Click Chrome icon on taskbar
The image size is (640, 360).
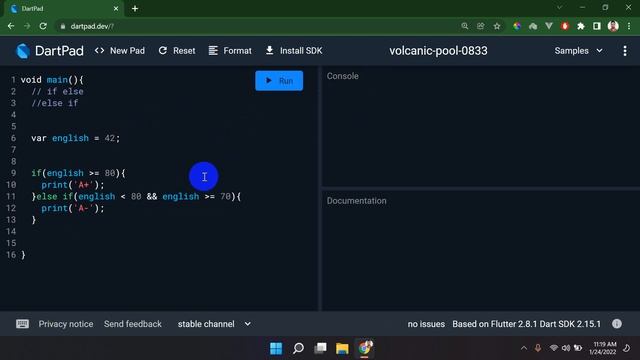click(x=364, y=348)
